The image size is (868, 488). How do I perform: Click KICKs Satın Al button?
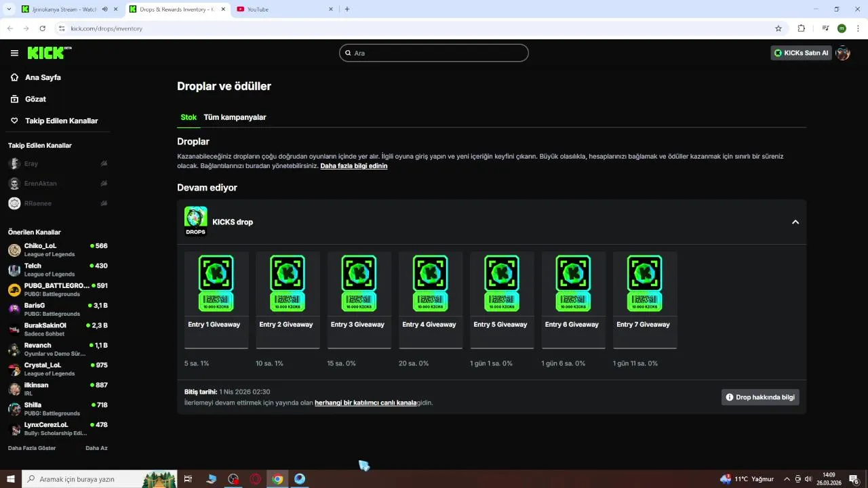point(801,53)
